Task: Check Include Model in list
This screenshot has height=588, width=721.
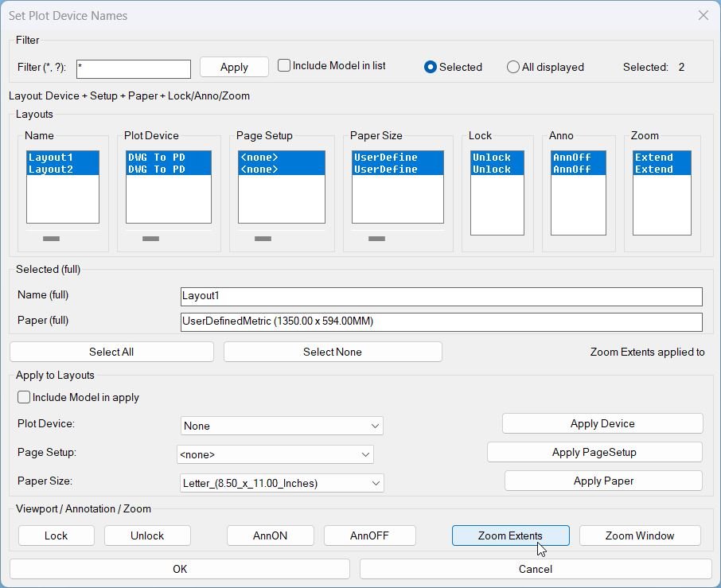Action: click(284, 66)
